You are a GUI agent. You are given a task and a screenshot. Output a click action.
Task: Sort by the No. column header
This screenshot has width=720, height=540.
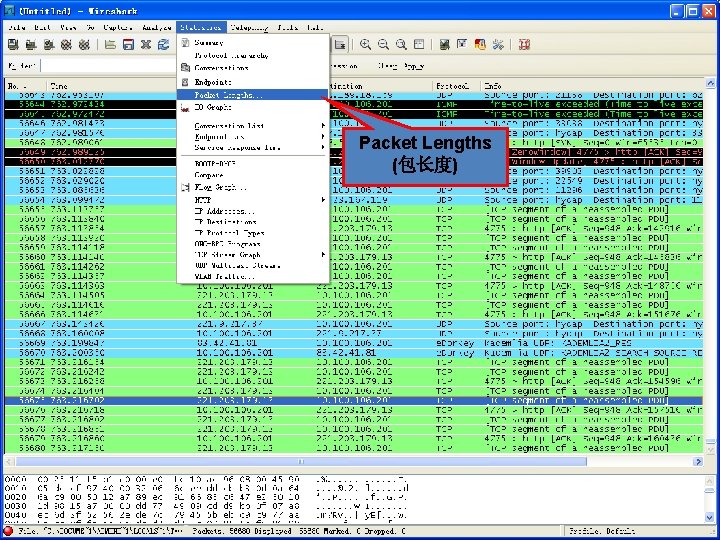coord(25,86)
